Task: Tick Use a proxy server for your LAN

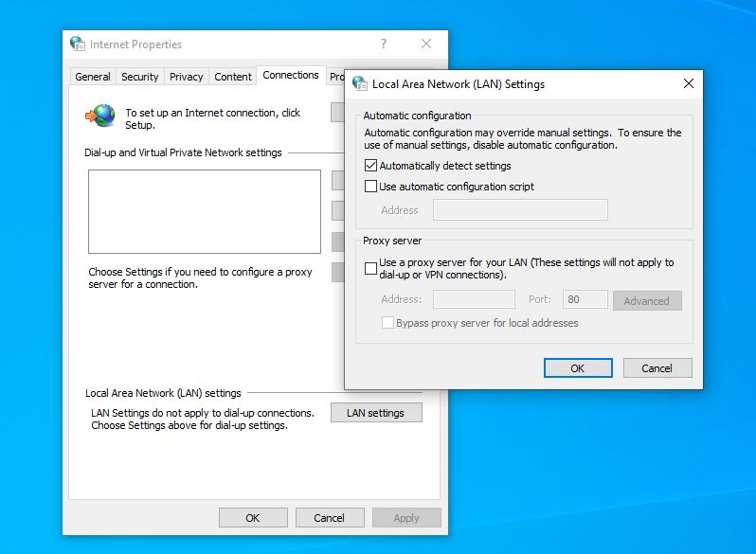Action: (x=371, y=268)
